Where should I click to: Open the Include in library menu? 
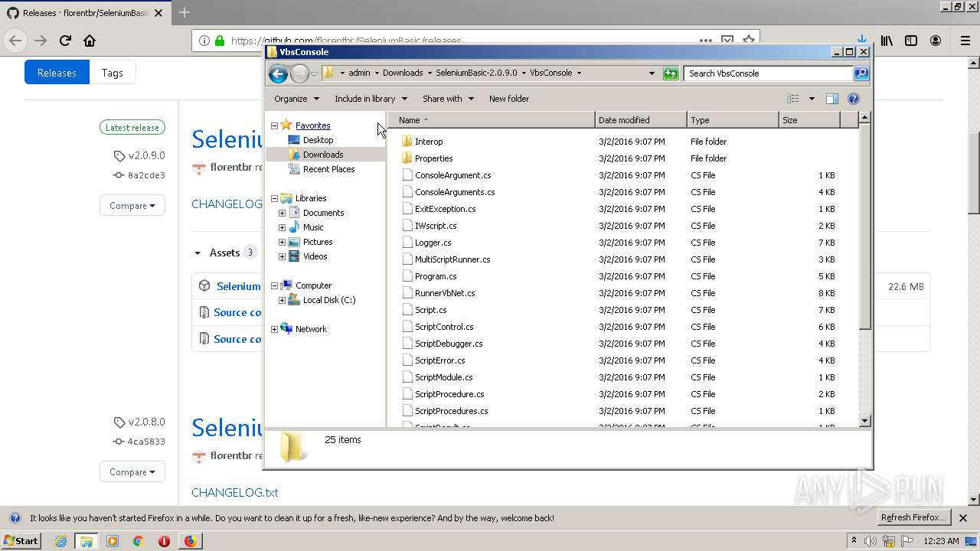(x=371, y=99)
